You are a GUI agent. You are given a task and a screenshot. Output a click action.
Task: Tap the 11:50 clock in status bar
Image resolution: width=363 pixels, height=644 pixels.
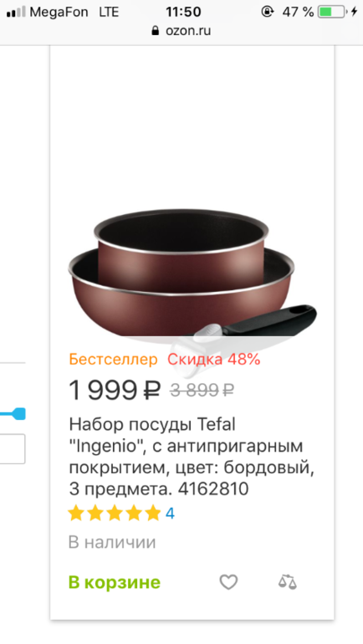click(x=183, y=12)
